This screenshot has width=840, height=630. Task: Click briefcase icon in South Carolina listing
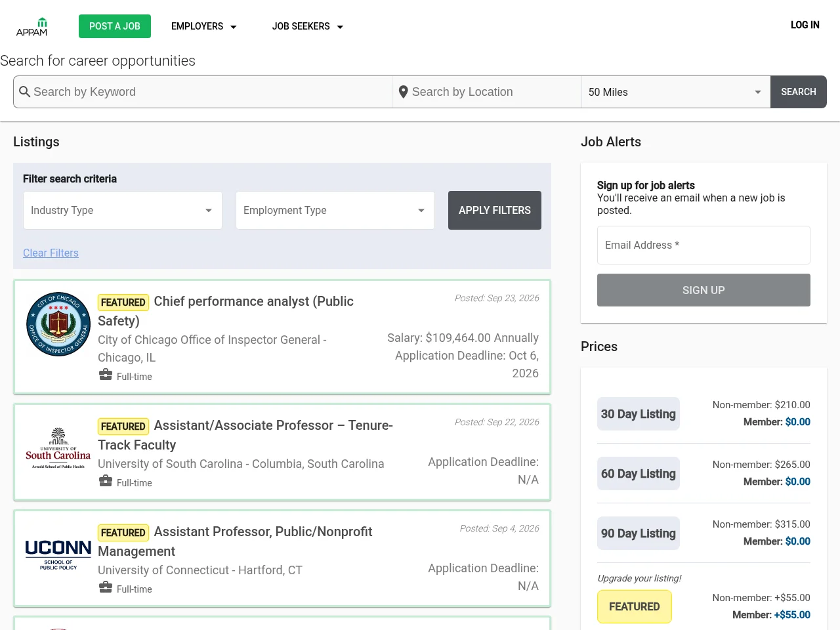(x=106, y=481)
